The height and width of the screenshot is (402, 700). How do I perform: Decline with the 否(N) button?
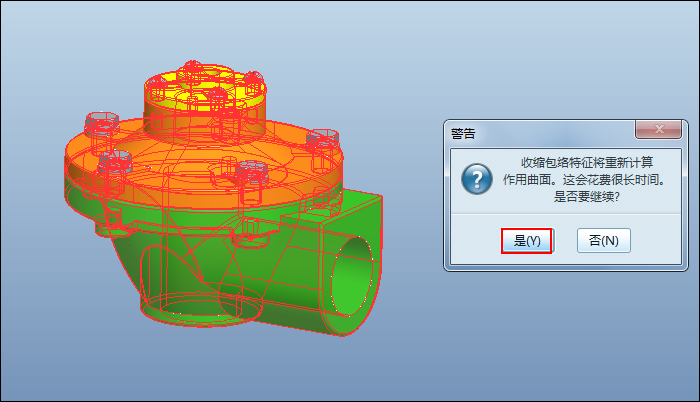click(x=604, y=241)
